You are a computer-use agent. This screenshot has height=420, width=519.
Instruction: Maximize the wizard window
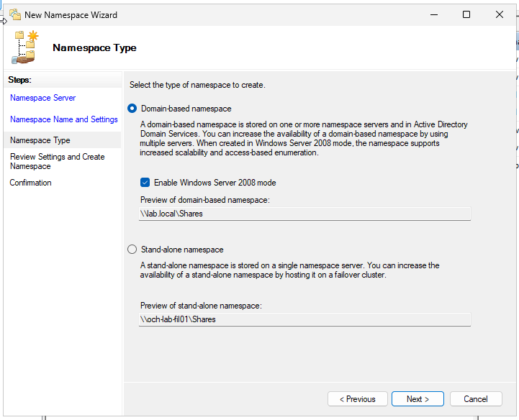pos(466,15)
